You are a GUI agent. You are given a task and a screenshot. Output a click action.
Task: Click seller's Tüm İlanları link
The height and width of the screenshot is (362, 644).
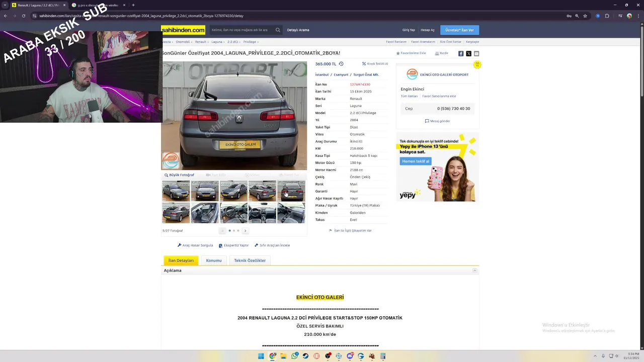point(409,96)
